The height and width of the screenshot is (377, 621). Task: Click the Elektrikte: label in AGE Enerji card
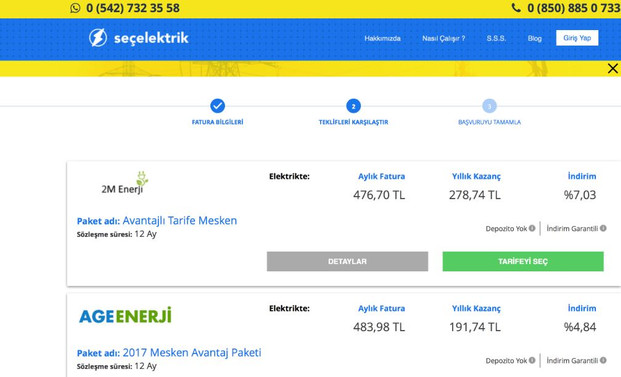pyautogui.click(x=289, y=308)
